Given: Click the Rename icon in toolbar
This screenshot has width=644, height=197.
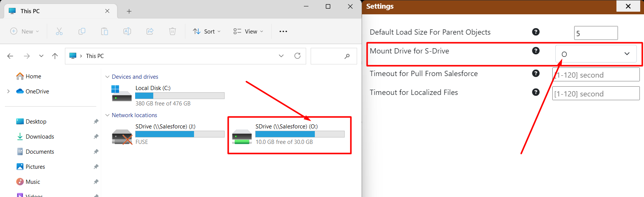Looking at the screenshot, I should (x=127, y=31).
